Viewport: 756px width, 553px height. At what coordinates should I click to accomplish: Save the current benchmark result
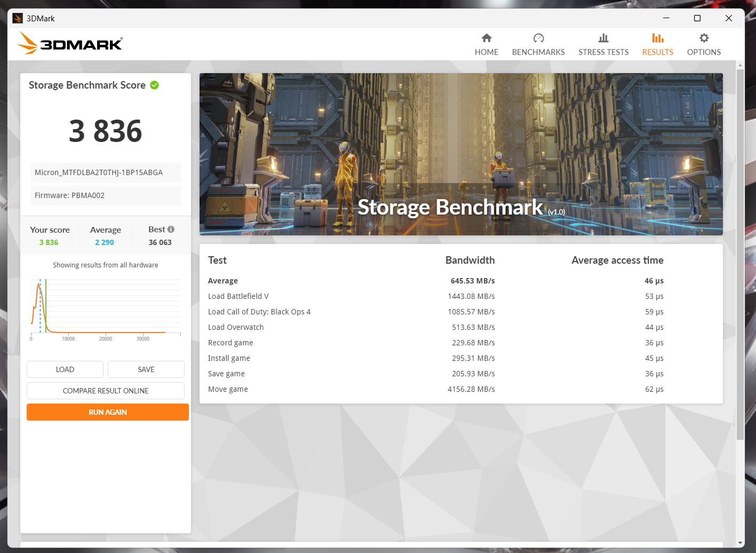[x=146, y=369]
